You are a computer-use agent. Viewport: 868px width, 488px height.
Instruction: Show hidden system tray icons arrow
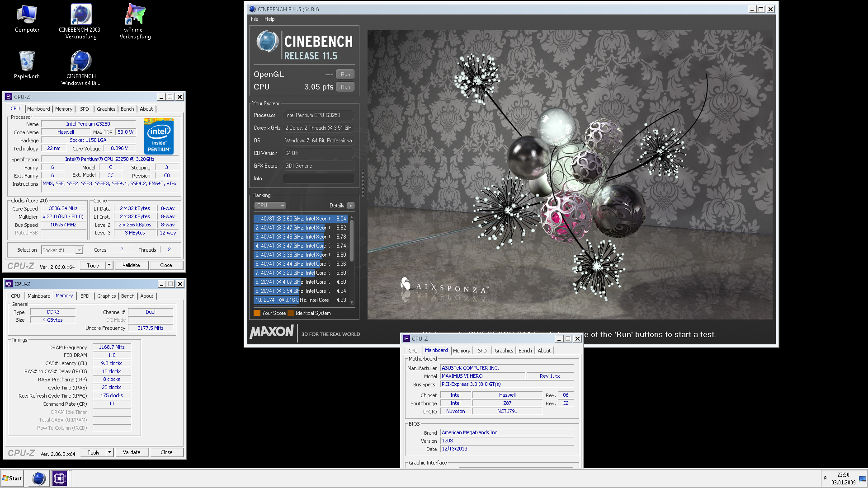825,478
